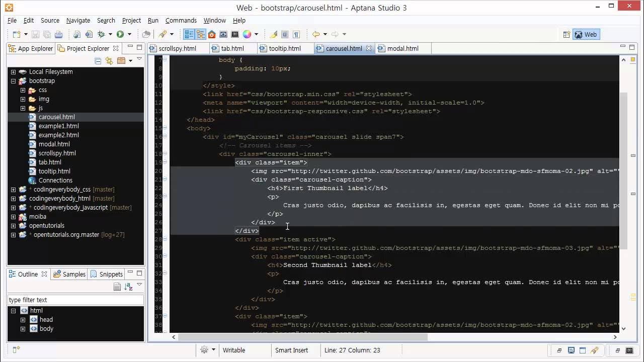Close the carousel.html editor tab

pyautogui.click(x=368, y=48)
